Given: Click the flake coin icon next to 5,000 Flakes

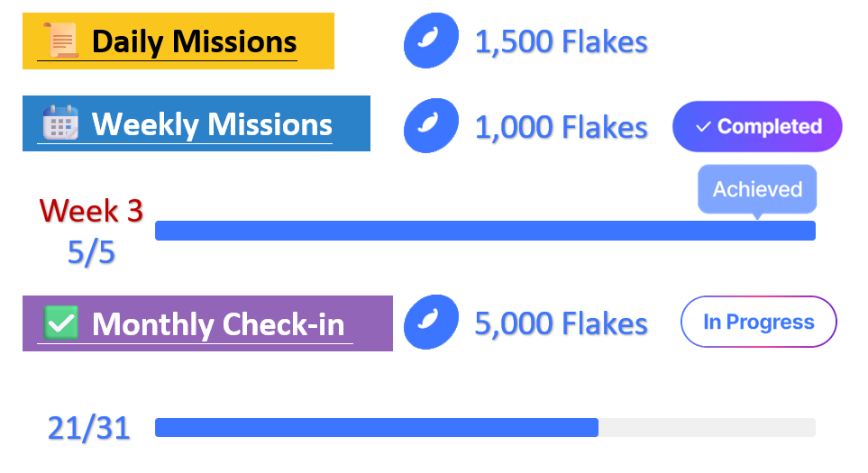Looking at the screenshot, I should coord(431,322).
